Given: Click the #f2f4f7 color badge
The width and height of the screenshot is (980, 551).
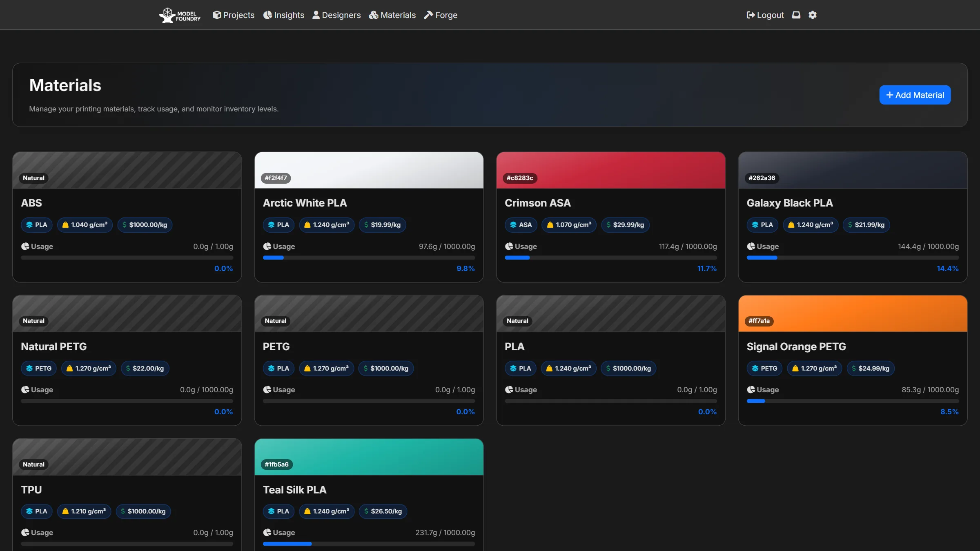Looking at the screenshot, I should pyautogui.click(x=276, y=178).
